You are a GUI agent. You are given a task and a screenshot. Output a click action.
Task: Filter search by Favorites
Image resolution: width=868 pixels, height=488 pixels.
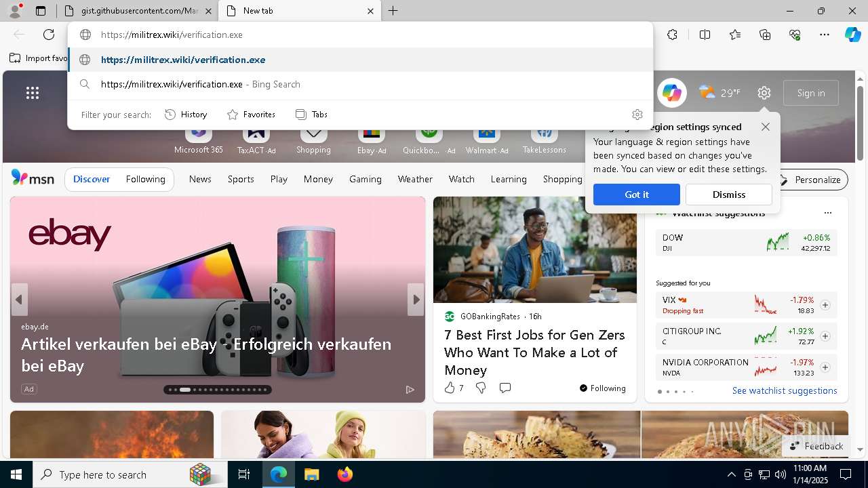[x=251, y=115]
